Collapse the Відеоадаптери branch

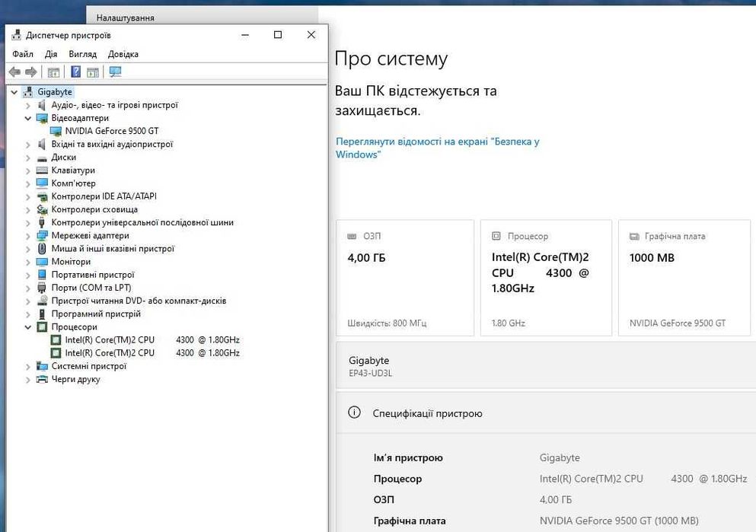pyautogui.click(x=28, y=118)
